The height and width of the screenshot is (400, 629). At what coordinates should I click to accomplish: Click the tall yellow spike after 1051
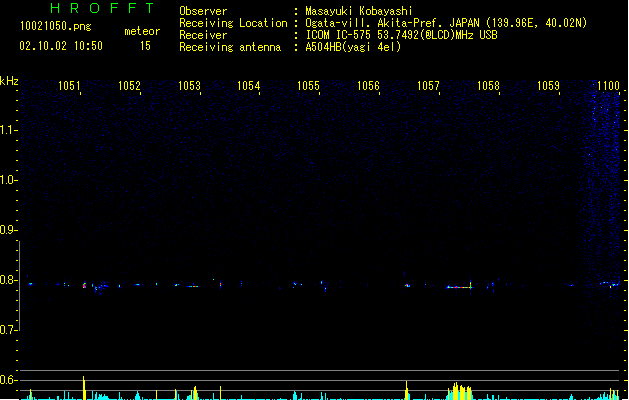84,388
